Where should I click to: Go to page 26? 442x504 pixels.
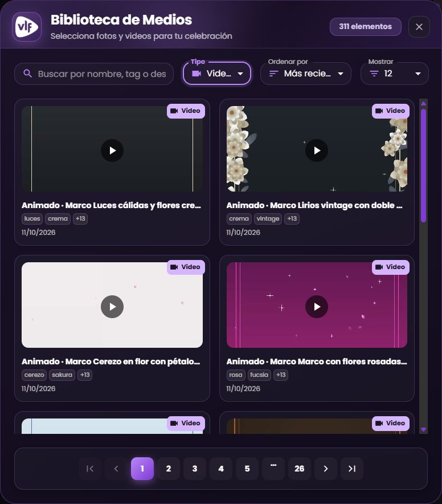(x=300, y=469)
